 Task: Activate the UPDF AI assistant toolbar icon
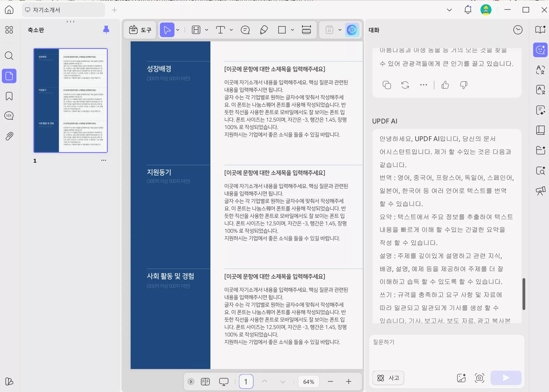pyautogui.click(x=352, y=30)
